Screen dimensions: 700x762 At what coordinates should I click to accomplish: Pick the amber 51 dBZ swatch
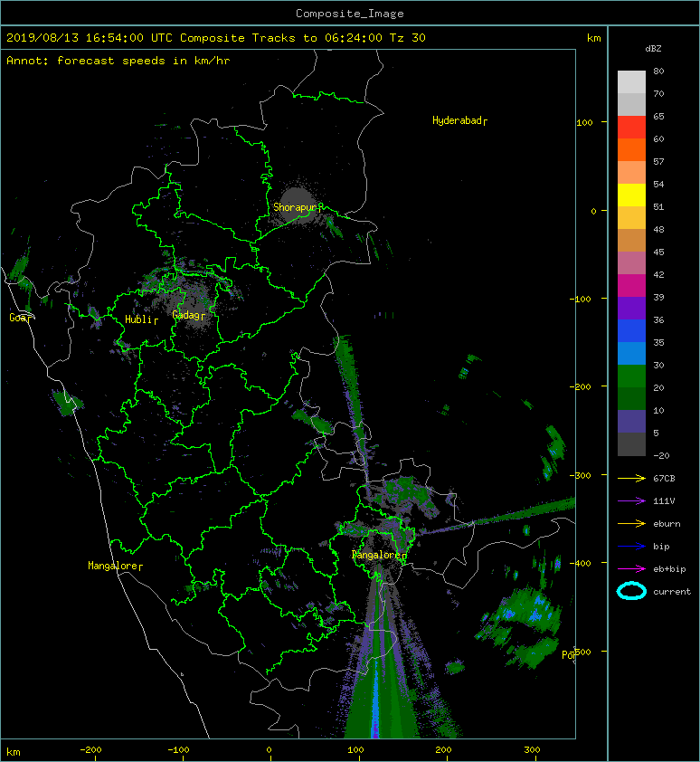631,217
